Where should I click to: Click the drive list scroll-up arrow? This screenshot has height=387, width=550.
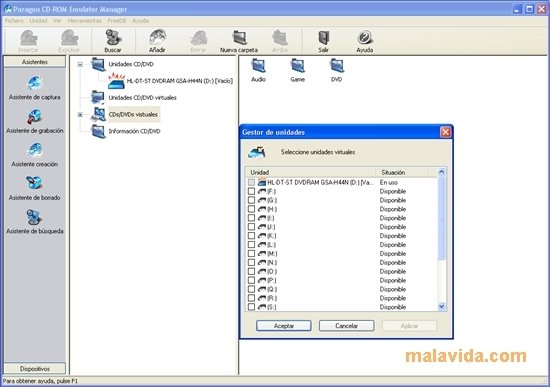(442, 172)
